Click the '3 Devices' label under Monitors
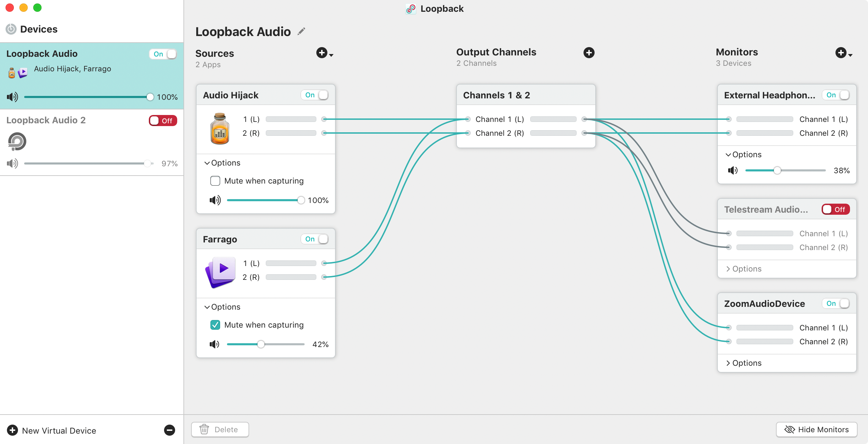Viewport: 868px width, 444px height. coord(733,63)
